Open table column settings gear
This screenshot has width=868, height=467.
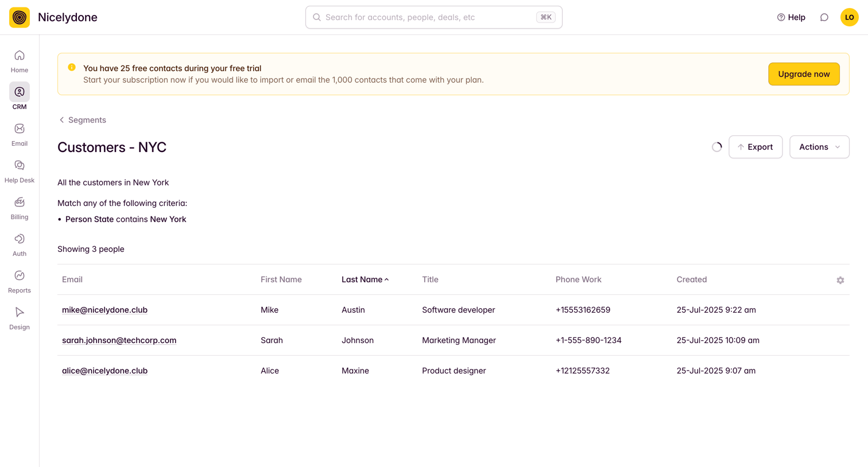(x=840, y=280)
